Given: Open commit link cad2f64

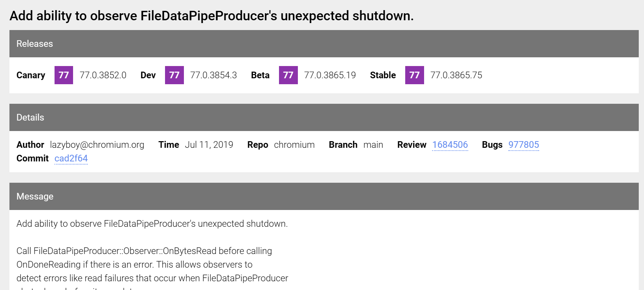Looking at the screenshot, I should tap(71, 158).
